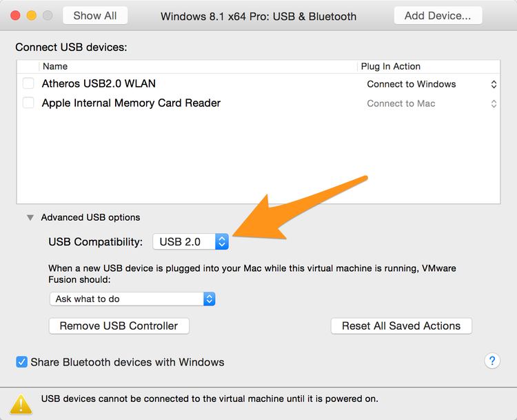The image size is (517, 420).
Task: Click the Advanced USB options label
Action: tap(90, 217)
